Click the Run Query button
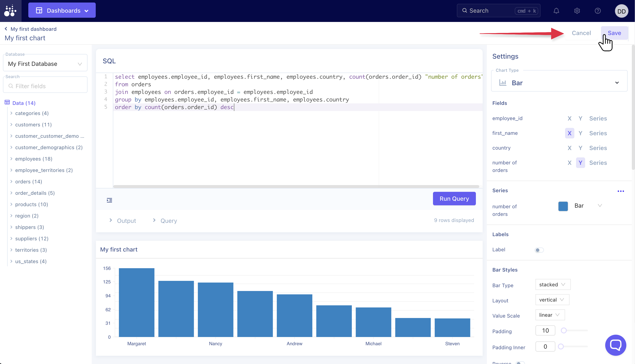Screen dimensions: 635x364 [x=454, y=199]
